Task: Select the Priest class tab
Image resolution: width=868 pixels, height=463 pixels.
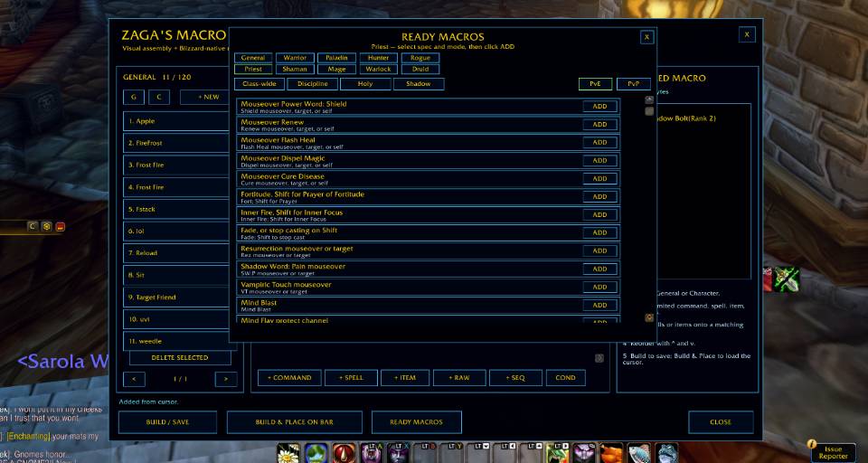Action: click(253, 70)
